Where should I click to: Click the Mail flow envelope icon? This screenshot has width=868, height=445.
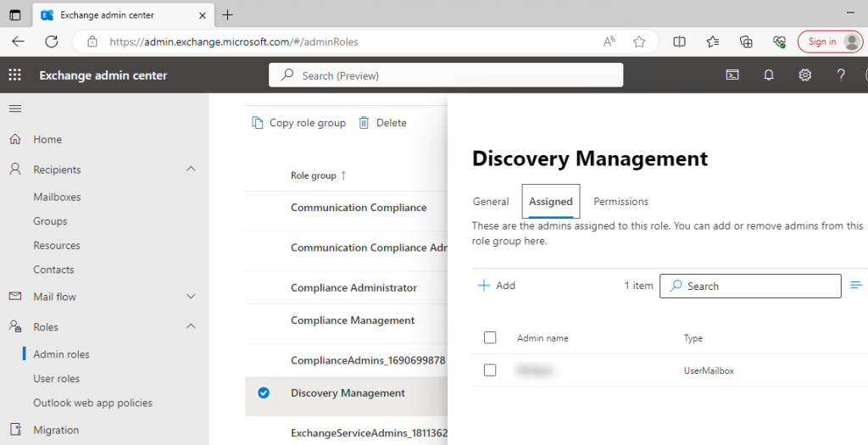click(15, 296)
